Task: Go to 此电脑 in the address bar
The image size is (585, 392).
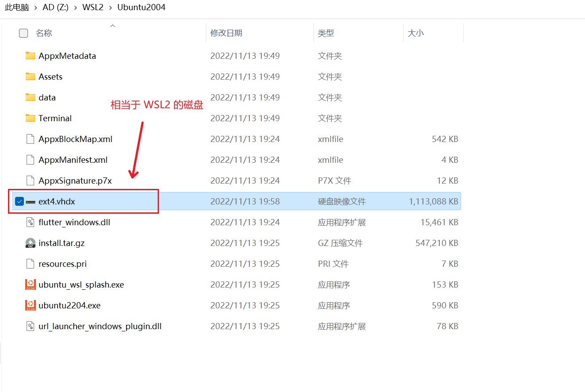Action: tap(17, 8)
